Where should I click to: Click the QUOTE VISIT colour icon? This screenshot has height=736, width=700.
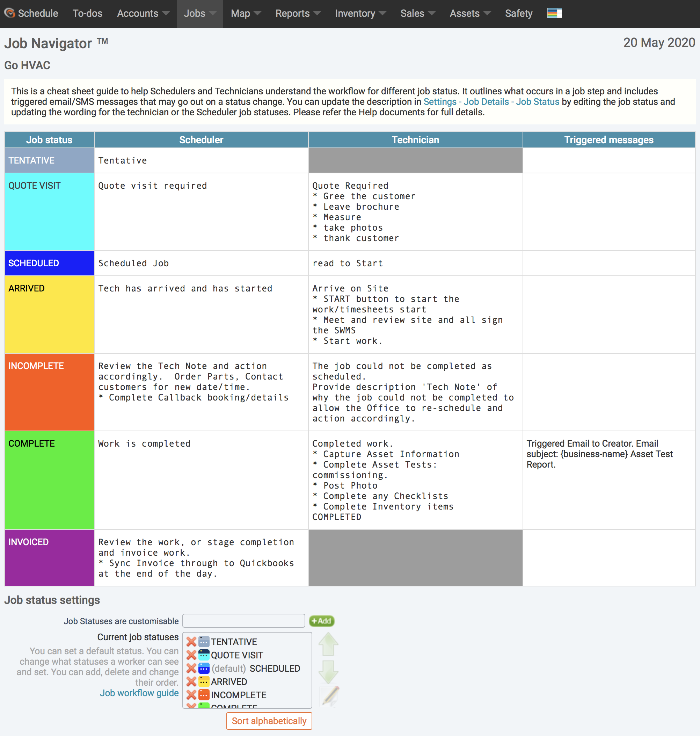204,655
